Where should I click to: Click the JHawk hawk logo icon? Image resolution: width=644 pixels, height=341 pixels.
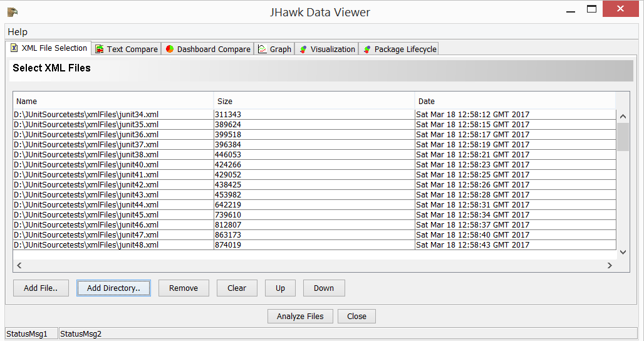(x=13, y=12)
